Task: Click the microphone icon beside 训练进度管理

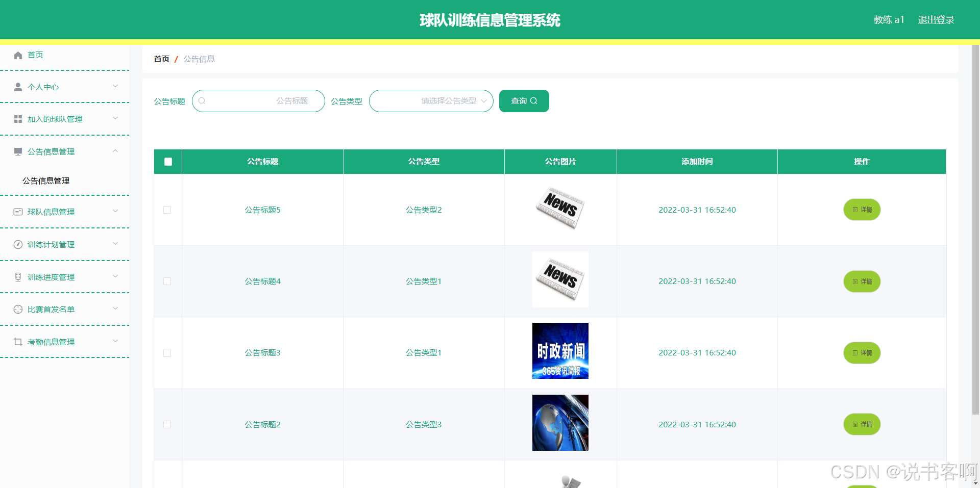Action: (x=18, y=277)
